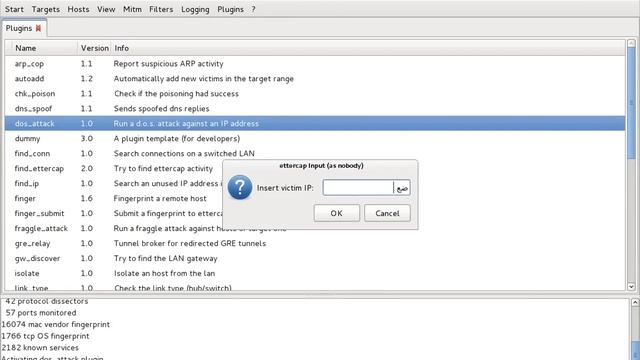The width and height of the screenshot is (640, 360).
Task: Click version 3.0 of the dummy plugin
Action: 87,138
